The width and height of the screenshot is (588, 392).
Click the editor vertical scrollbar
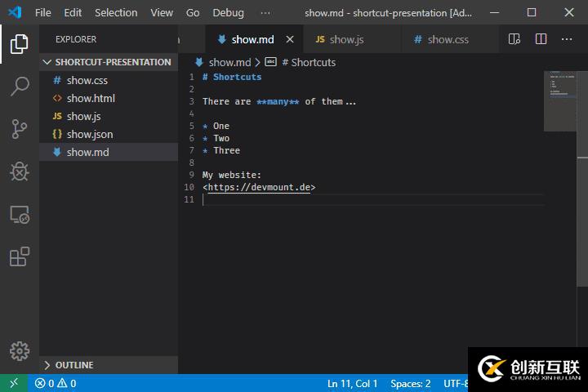(582, 178)
